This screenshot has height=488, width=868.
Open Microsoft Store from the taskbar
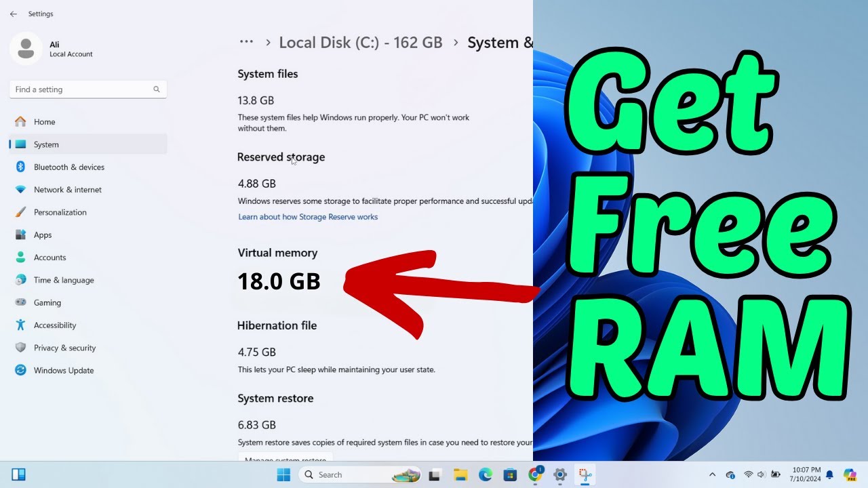coord(510,474)
